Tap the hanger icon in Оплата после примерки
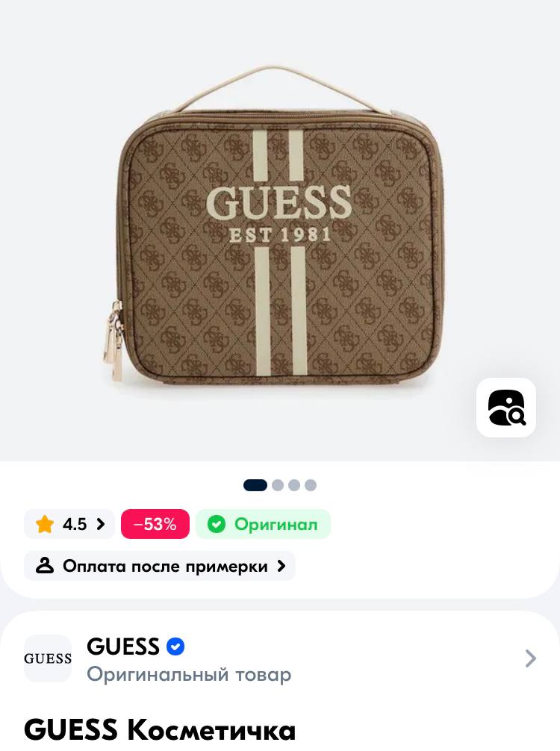Viewport: 560px width, 751px height. point(45,566)
